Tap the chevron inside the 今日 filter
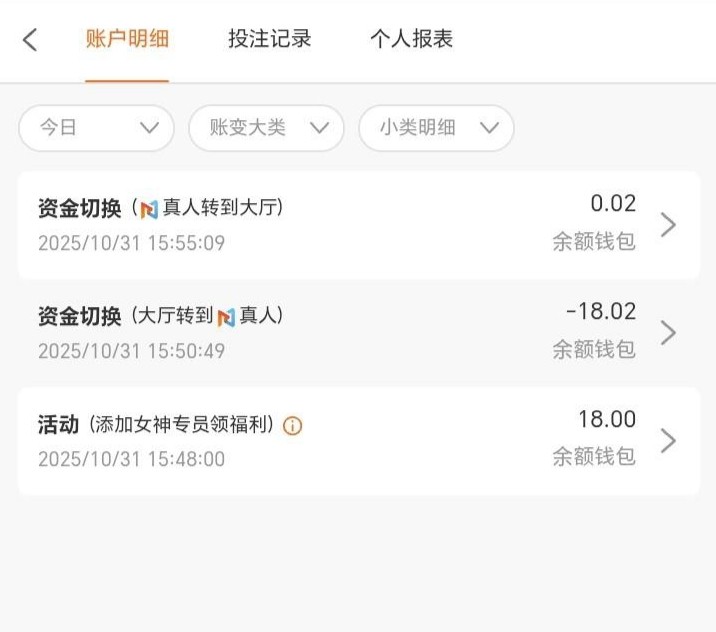The image size is (716, 632). (x=150, y=128)
